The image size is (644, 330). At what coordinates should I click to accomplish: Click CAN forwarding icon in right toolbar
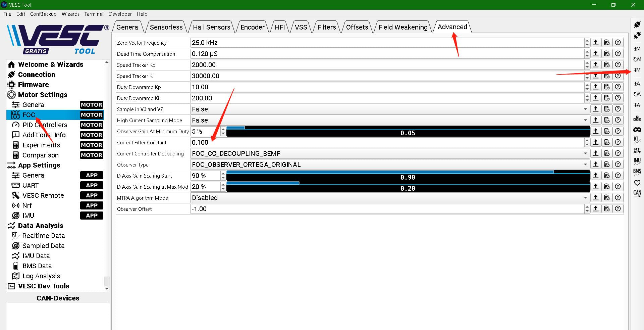(637, 193)
